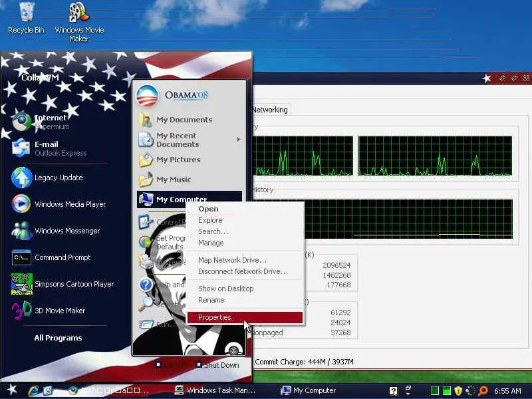
Task: Switch to Windows Task Manager taskbar button
Action: point(215,390)
